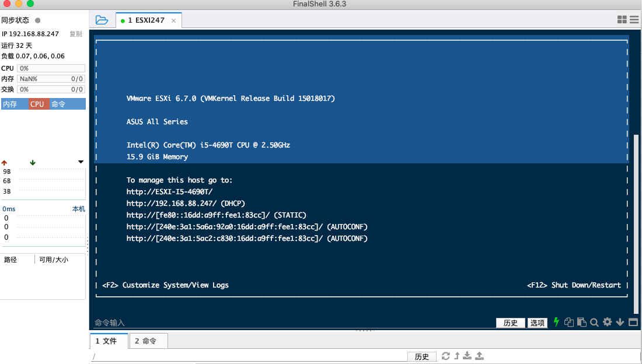This screenshot has height=364, width=642.
Task: Click the 240e:3a1:5a6a AUTOCONF address line
Action: pos(247,227)
